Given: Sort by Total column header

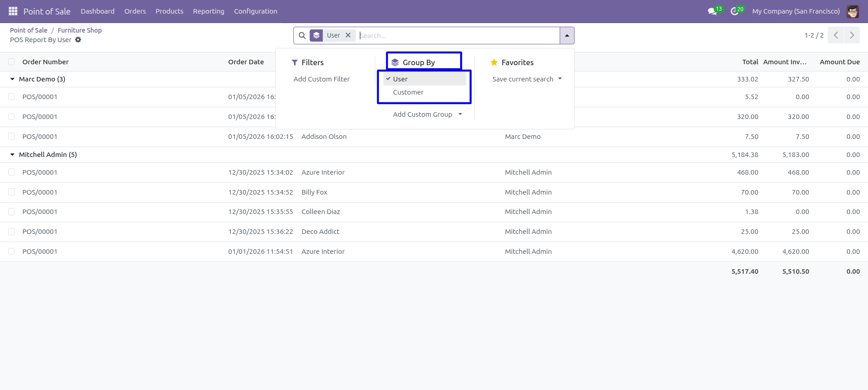Looking at the screenshot, I should tap(750, 62).
